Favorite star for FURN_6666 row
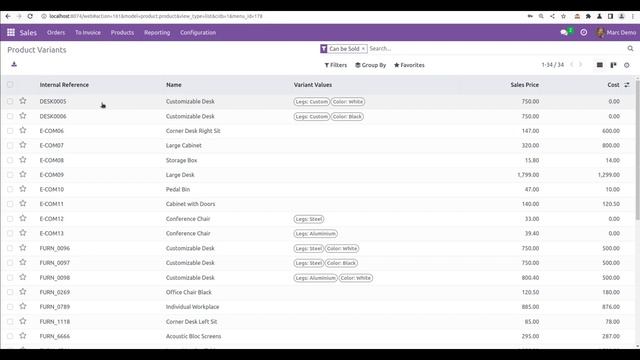 [x=23, y=336]
